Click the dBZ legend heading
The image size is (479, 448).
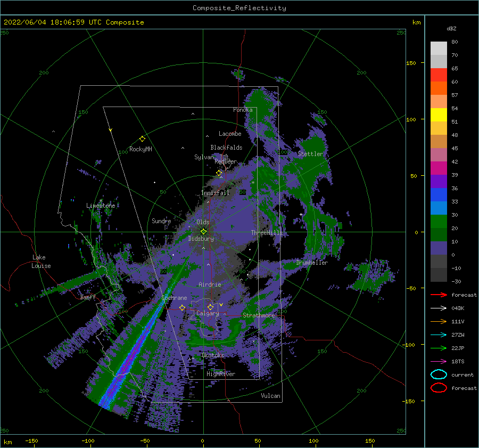click(x=451, y=28)
